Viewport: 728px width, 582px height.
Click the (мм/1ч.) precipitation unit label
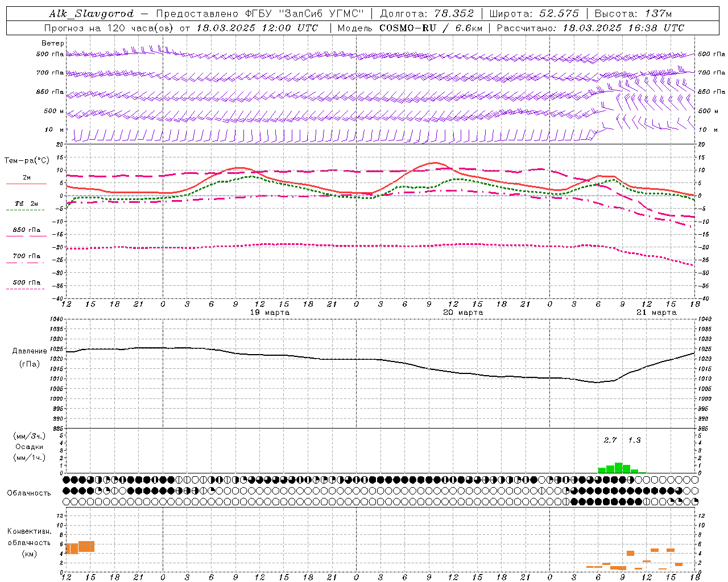point(30,458)
